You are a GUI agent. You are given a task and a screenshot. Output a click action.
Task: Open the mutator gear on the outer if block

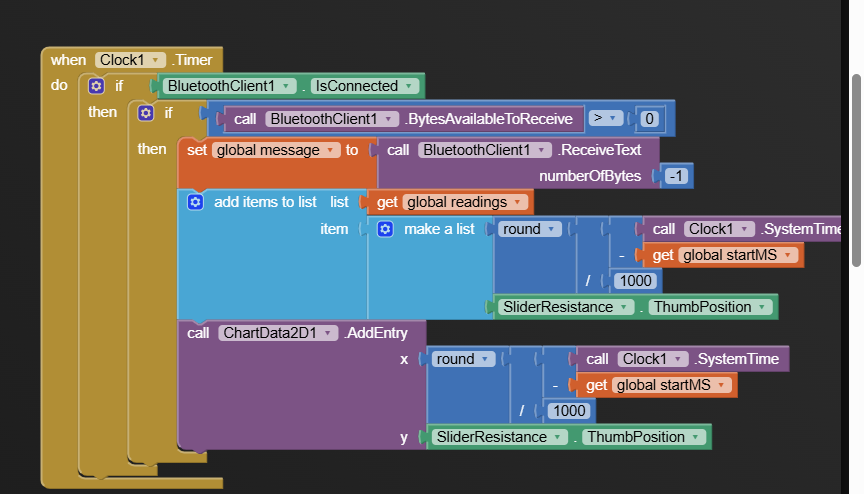click(96, 86)
